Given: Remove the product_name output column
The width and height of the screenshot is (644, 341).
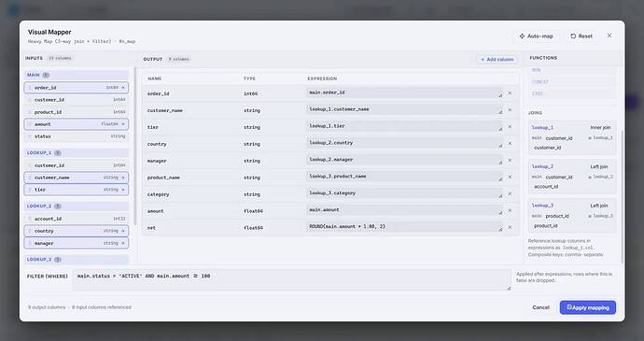Looking at the screenshot, I should 510,177.
